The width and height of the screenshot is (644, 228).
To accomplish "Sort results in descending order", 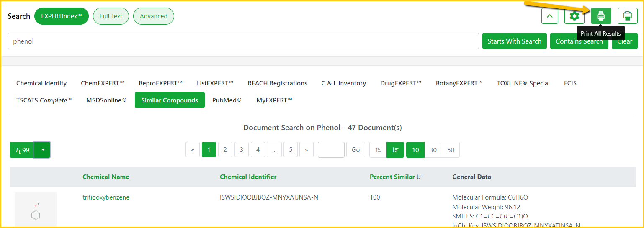I will pyautogui.click(x=395, y=150).
